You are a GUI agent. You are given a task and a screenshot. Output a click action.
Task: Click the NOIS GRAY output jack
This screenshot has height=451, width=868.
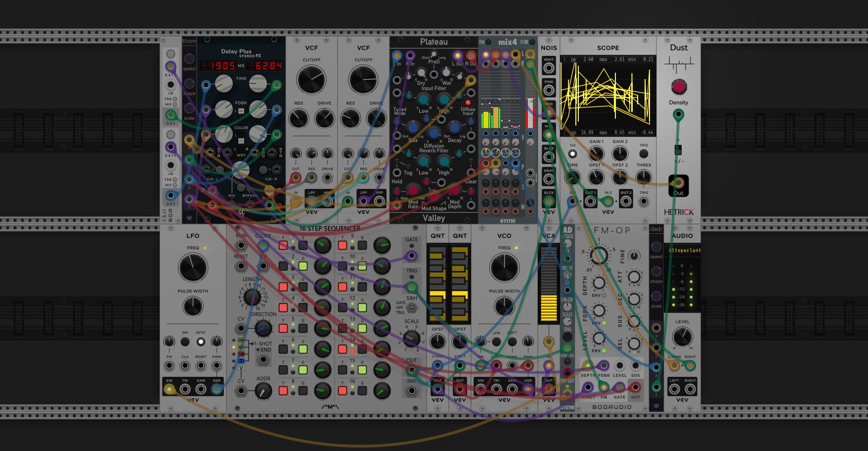(x=549, y=179)
